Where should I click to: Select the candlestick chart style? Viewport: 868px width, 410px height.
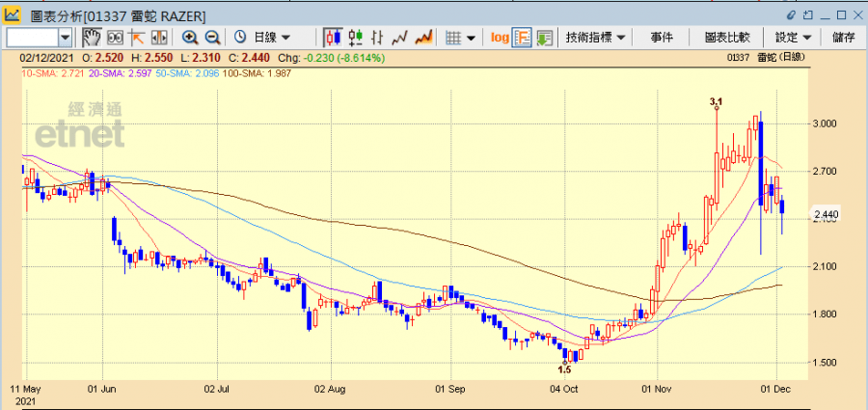[333, 38]
